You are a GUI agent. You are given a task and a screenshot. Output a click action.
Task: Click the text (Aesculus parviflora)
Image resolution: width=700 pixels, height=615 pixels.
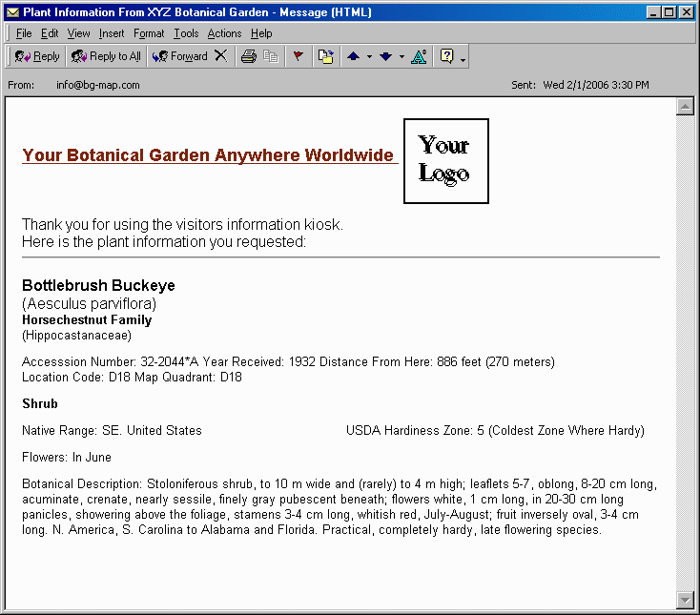[x=90, y=303]
